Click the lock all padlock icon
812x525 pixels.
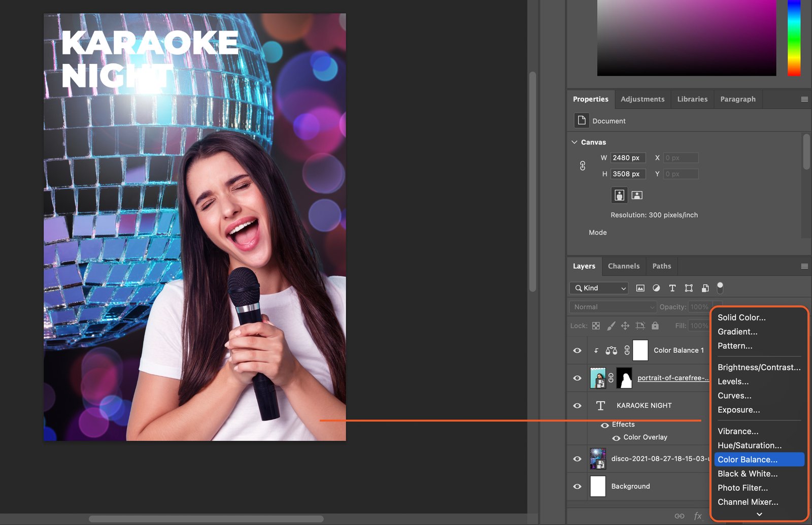pyautogui.click(x=655, y=325)
